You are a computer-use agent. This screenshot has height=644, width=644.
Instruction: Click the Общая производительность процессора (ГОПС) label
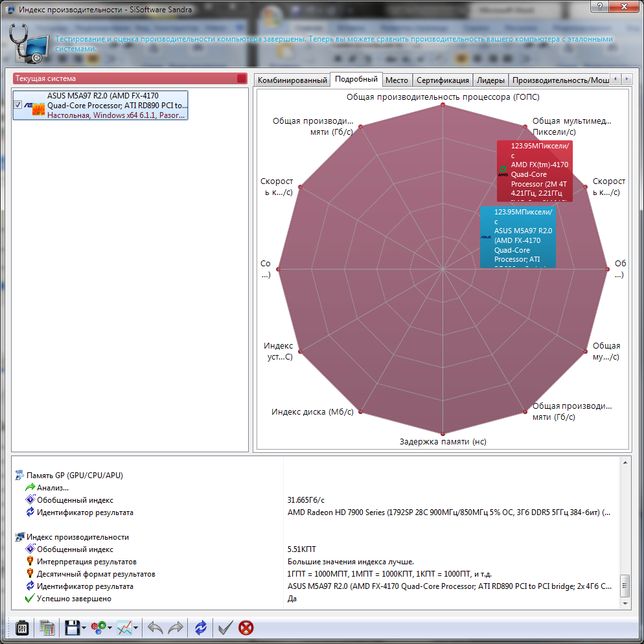click(x=443, y=97)
